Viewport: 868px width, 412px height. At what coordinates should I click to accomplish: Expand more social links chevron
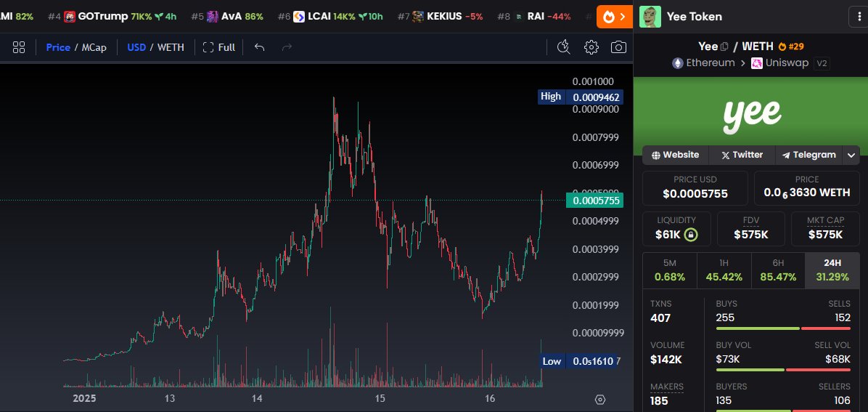[x=851, y=155]
